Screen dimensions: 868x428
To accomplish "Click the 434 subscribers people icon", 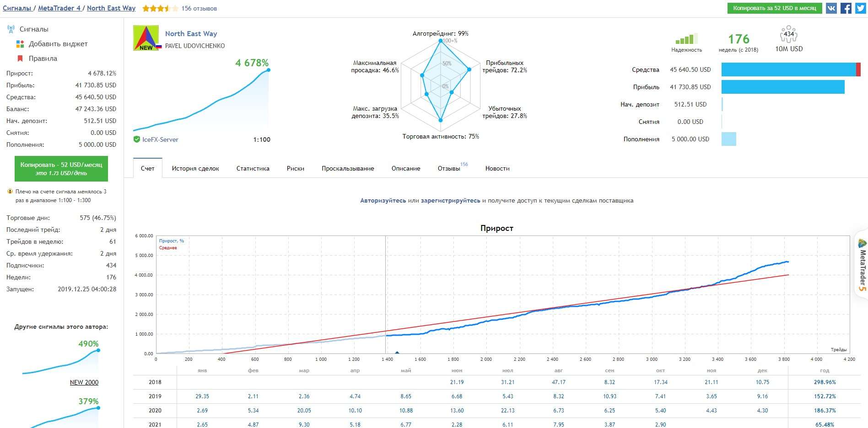I will (789, 34).
